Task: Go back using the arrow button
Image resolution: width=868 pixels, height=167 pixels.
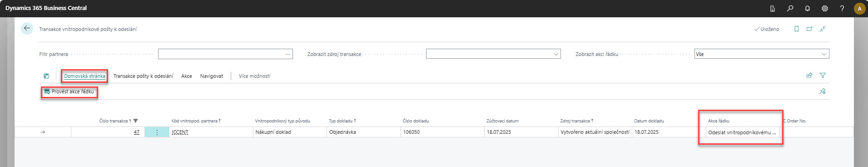Action: click(27, 28)
